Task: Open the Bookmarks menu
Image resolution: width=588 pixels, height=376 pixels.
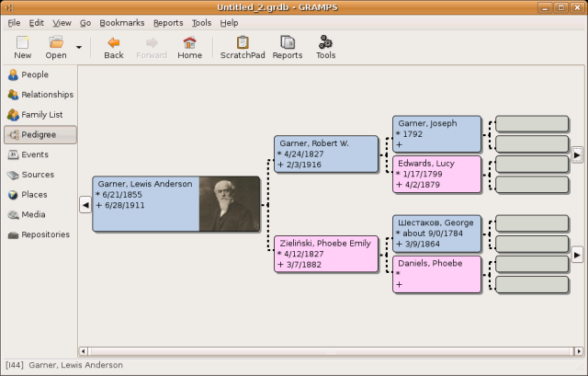Action: pos(124,22)
